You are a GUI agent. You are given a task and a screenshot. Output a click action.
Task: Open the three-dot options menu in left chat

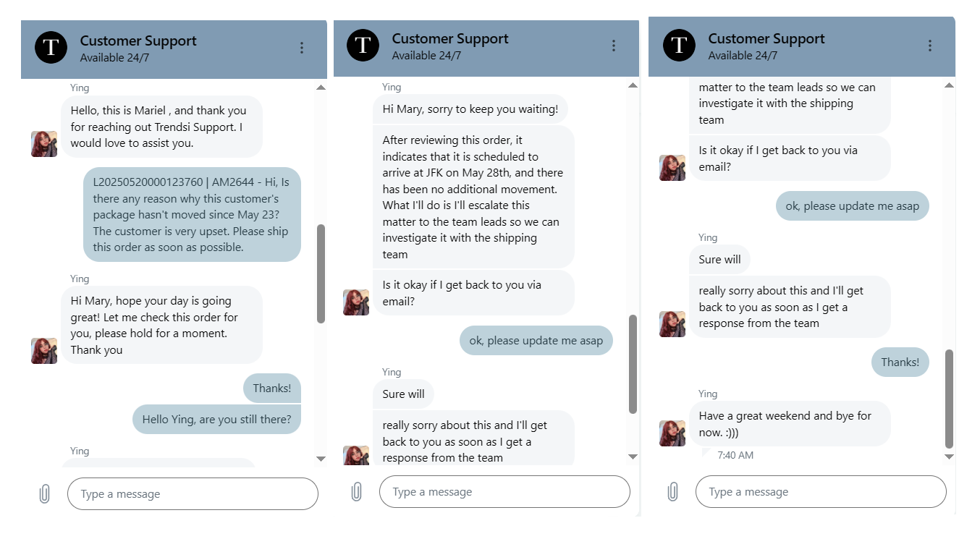[x=302, y=48]
